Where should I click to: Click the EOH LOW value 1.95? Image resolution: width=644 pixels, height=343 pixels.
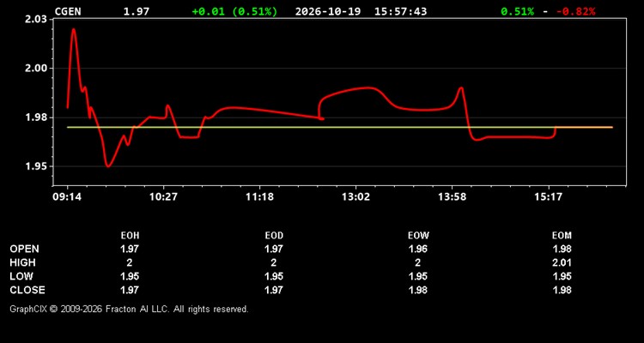pos(130,276)
